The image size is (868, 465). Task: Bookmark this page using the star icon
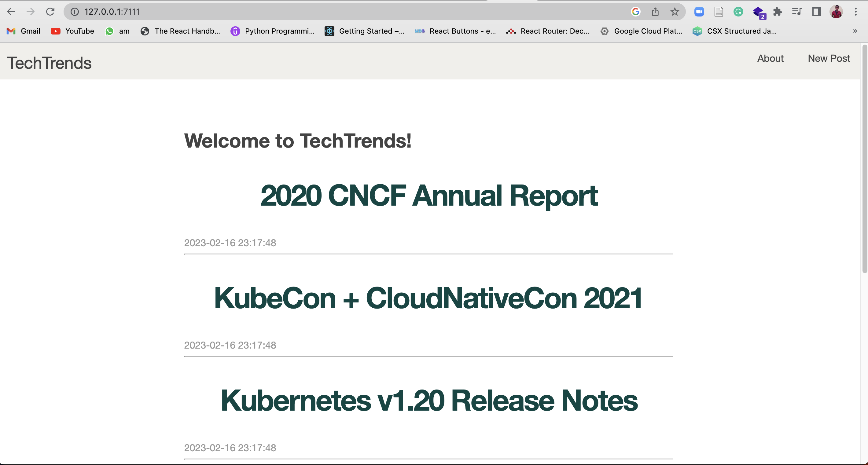675,11
